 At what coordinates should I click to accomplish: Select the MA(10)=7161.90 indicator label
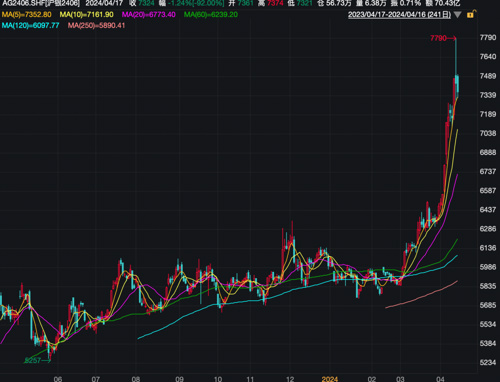pos(86,15)
